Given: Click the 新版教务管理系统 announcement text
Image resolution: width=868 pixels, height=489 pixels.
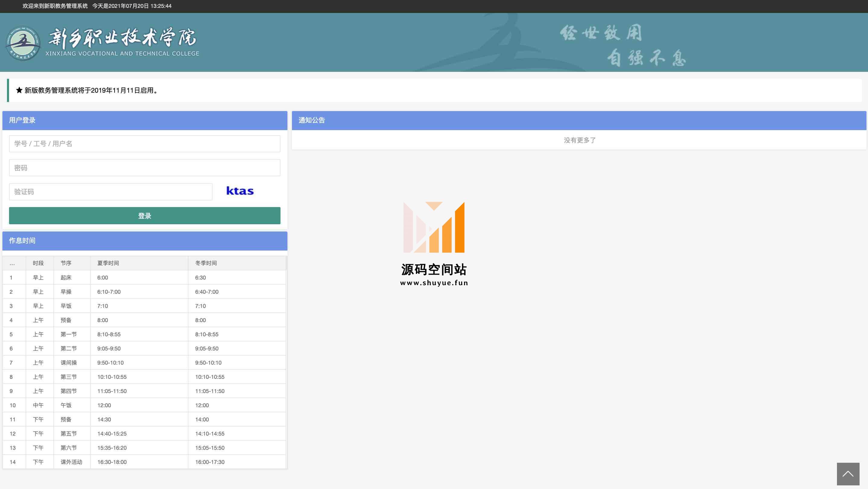Looking at the screenshot, I should point(91,90).
